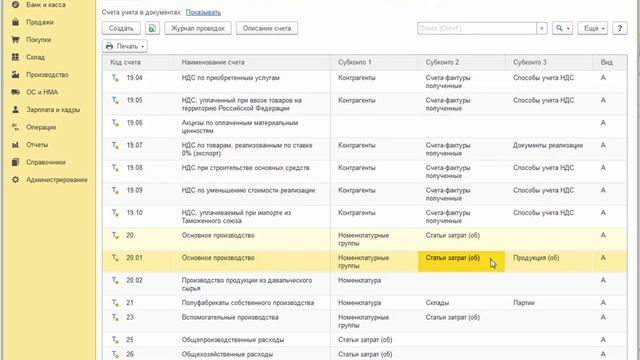Click the account icon in row 19.10
Screen dimensions: 640x360
click(116, 213)
